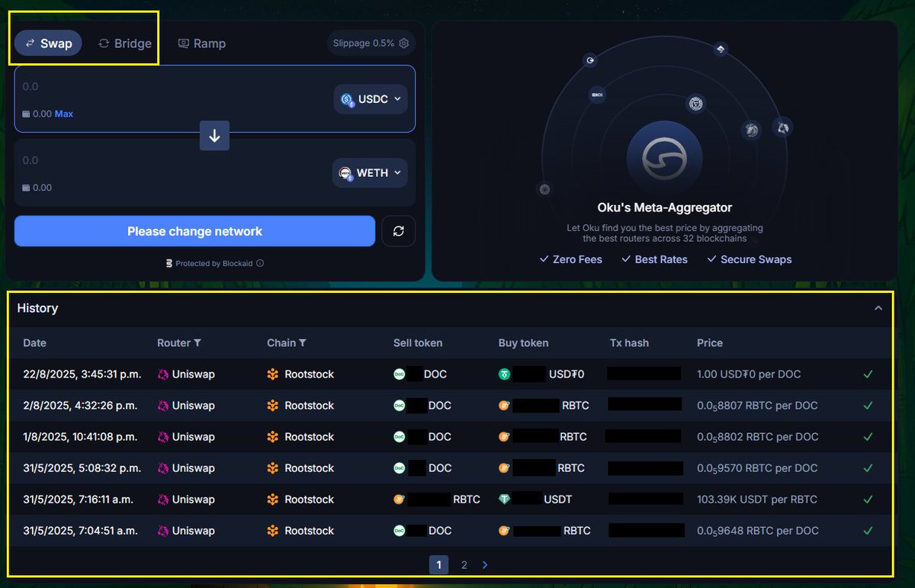Click the Rootstock icon in the 7:04:51 a.m. row

(273, 531)
